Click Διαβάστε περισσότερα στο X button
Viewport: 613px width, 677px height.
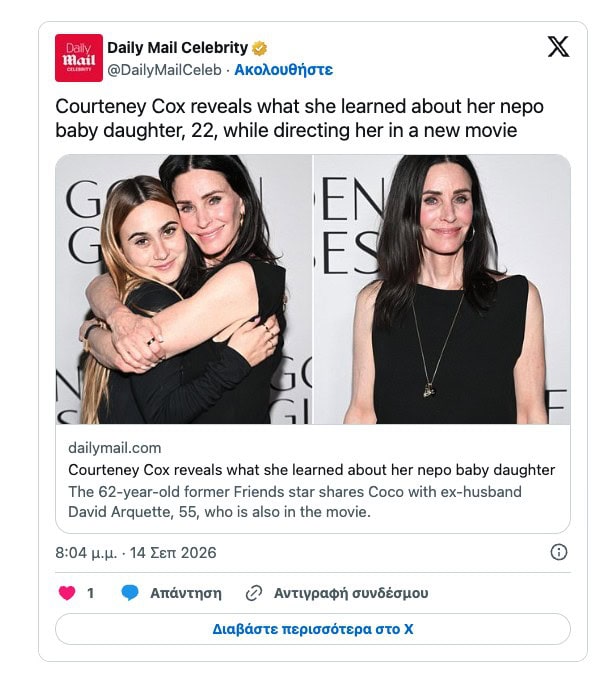click(x=313, y=629)
